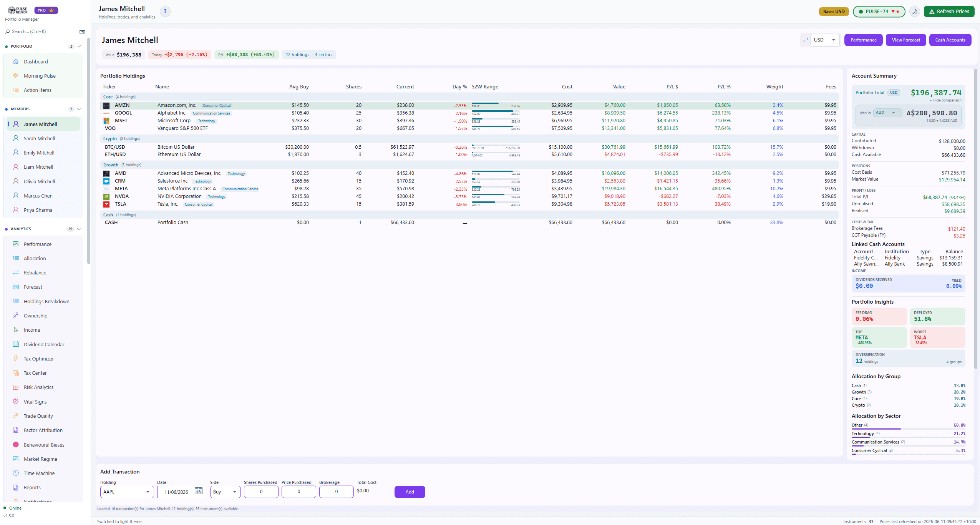Click the Risk Analytics icon
980x525 pixels.
coord(16,387)
